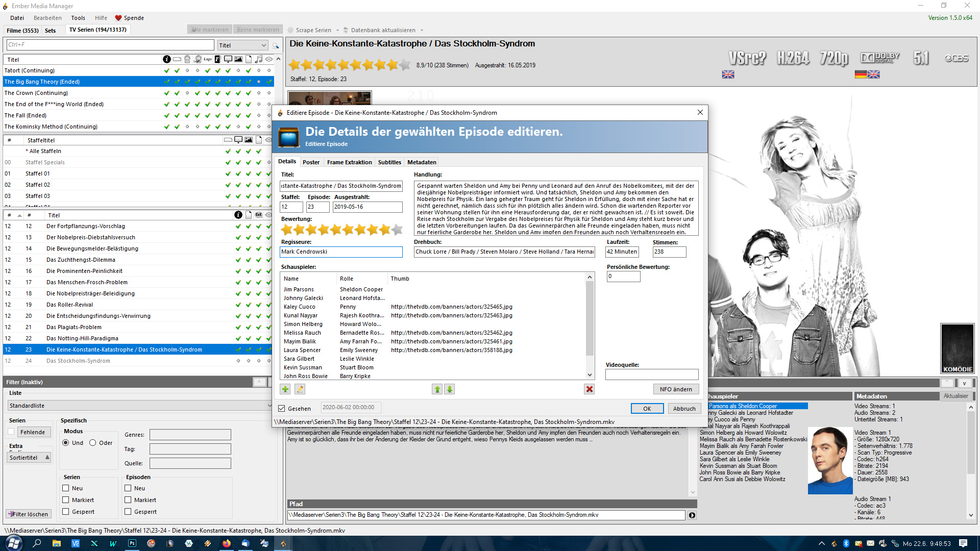980x551 pixels.
Task: Click the fanart landscape image column icon
Action: point(238,59)
